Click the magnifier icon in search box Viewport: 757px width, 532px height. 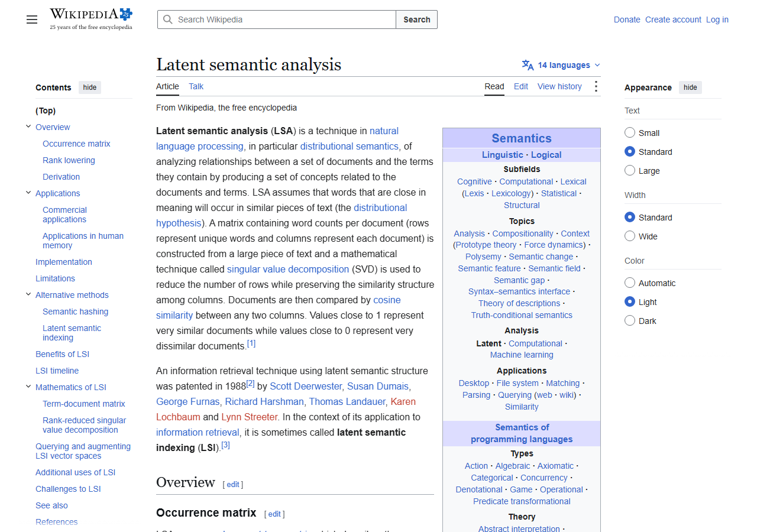(168, 20)
